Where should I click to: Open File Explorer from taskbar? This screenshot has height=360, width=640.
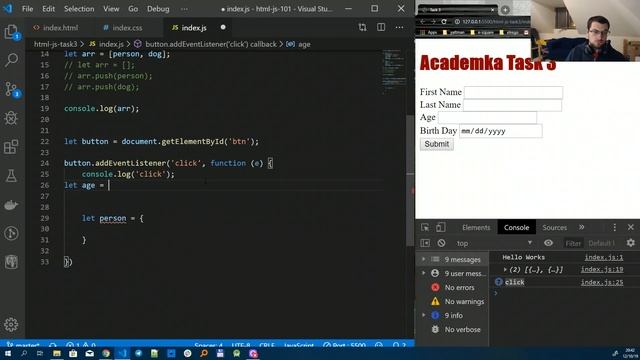click(x=56, y=353)
